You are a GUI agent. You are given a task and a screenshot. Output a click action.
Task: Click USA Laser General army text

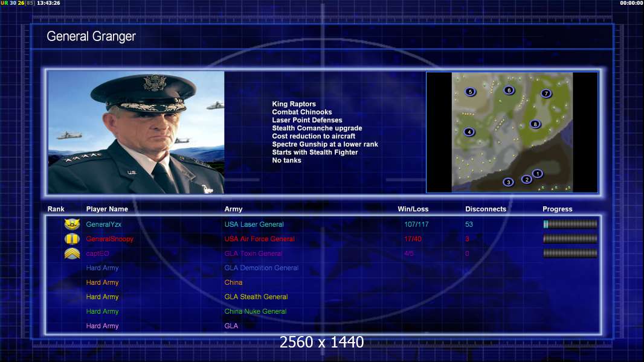tap(254, 224)
